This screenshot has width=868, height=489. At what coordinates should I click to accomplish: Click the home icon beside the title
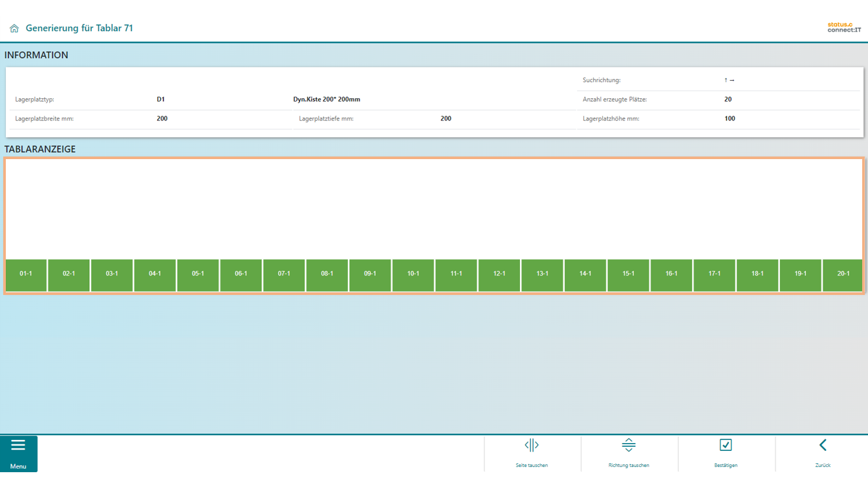[14, 28]
